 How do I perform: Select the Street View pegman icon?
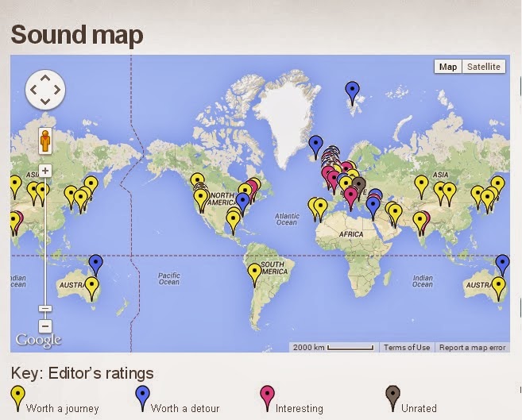click(45, 141)
